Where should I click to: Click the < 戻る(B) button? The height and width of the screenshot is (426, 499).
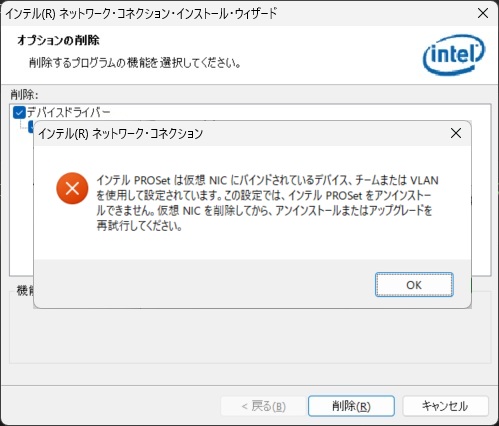click(263, 406)
